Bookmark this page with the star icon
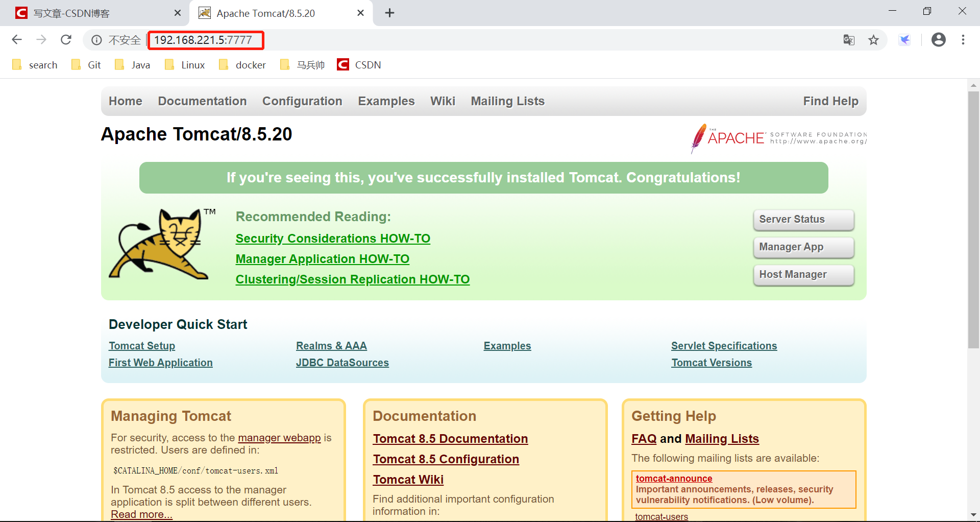This screenshot has height=522, width=980. 874,40
